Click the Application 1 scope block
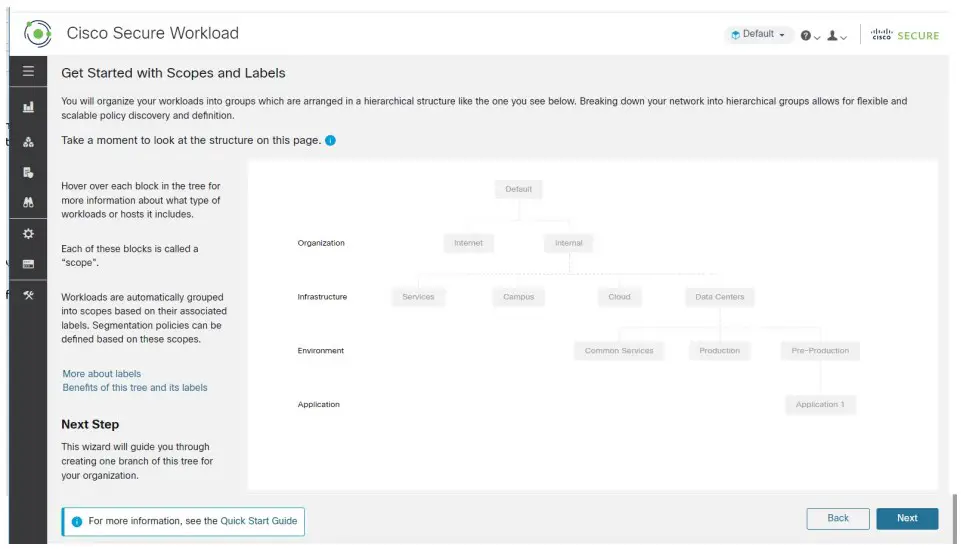Viewport: 961px width, 549px height. 820,405
